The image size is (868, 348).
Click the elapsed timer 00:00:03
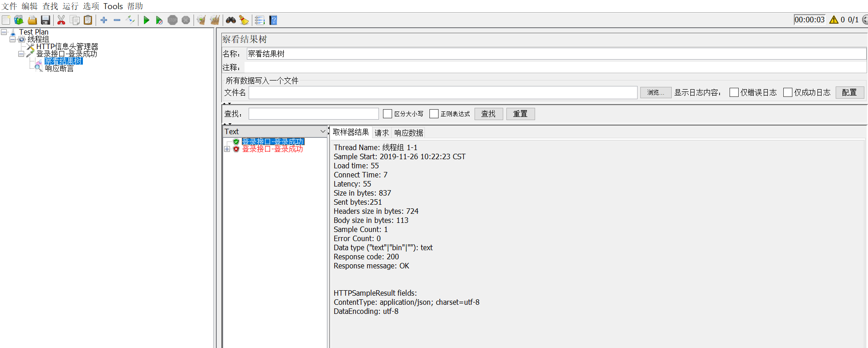[x=809, y=20]
